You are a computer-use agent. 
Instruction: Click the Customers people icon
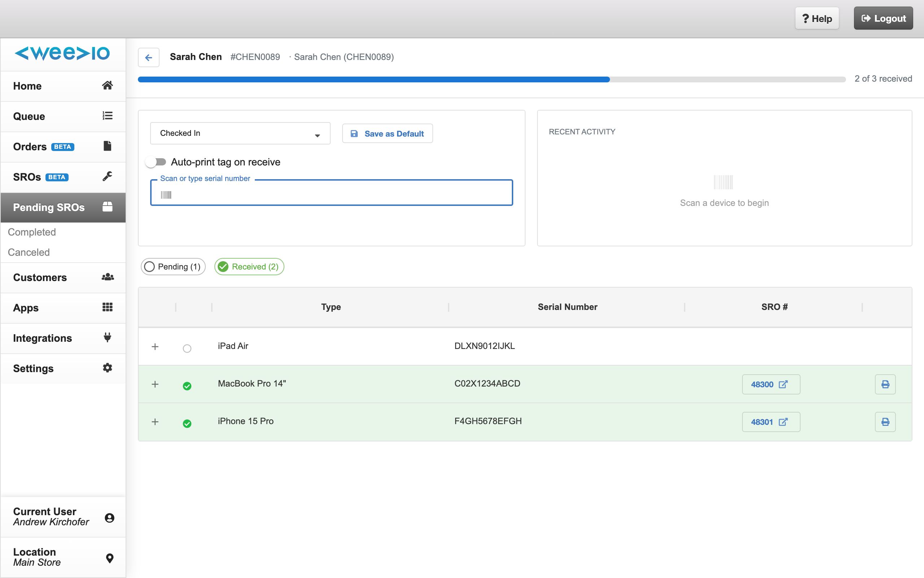108,277
